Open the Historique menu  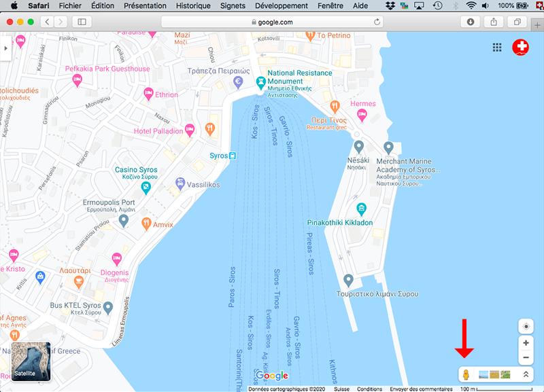(x=193, y=5)
